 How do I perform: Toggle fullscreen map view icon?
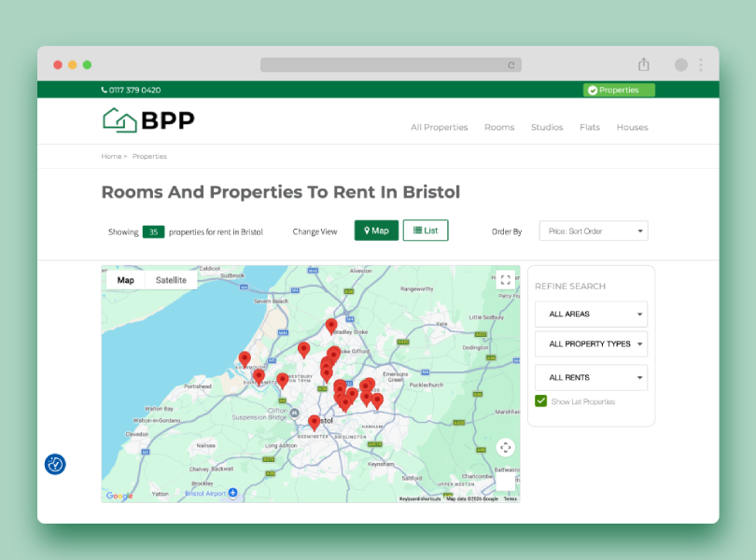(x=505, y=280)
